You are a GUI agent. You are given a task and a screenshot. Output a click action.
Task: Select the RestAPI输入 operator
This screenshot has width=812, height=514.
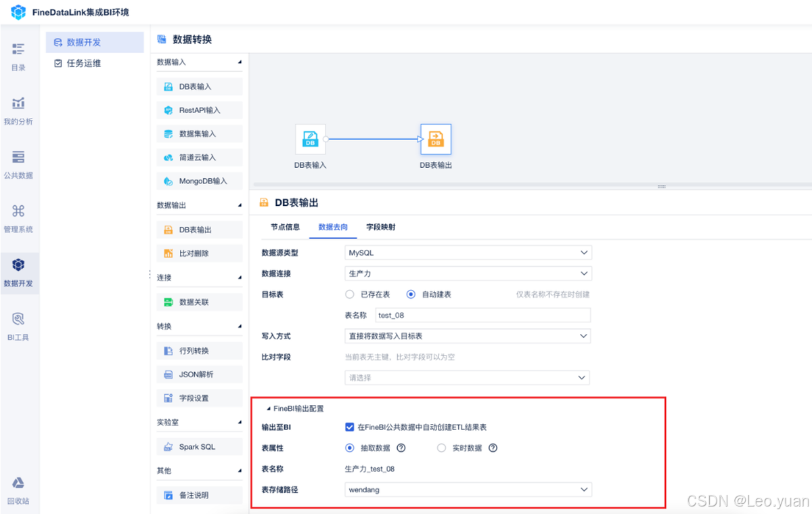pyautogui.click(x=199, y=110)
